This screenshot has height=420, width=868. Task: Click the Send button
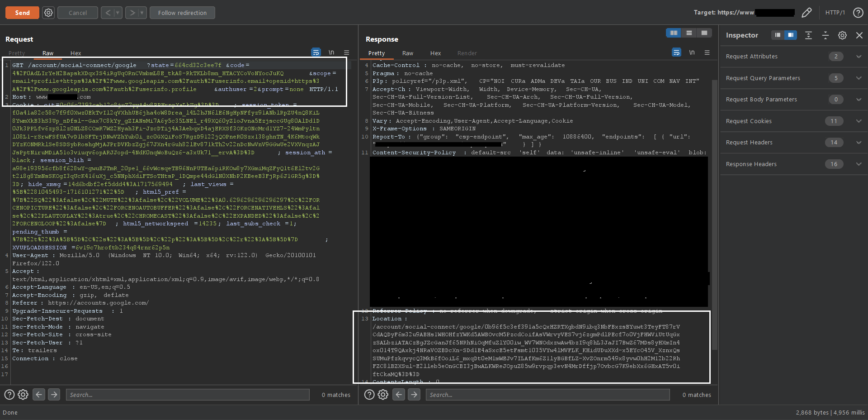[22, 13]
